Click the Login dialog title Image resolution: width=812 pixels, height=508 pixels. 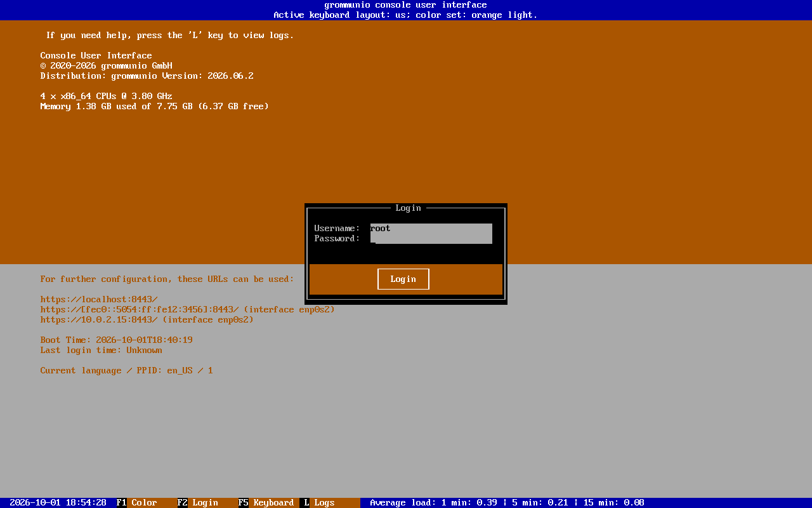(409, 208)
